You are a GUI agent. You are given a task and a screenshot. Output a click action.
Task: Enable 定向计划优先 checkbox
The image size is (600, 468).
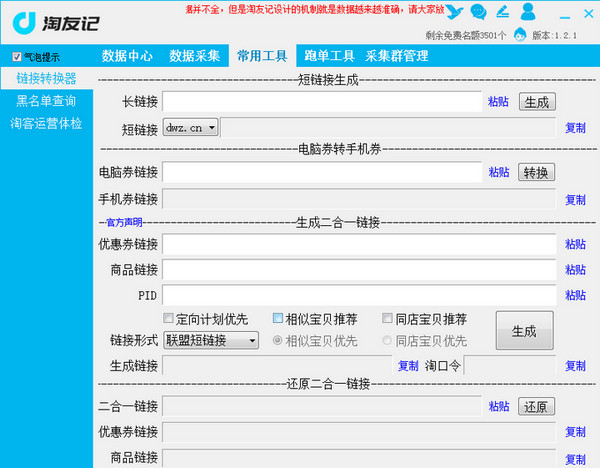point(168,319)
